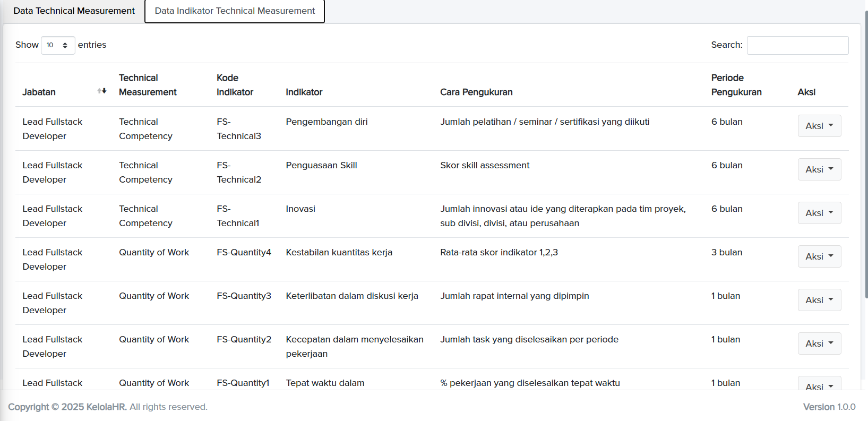Click the Pengembangan diri indicator cell
The height and width of the screenshot is (421, 868).
[326, 122]
